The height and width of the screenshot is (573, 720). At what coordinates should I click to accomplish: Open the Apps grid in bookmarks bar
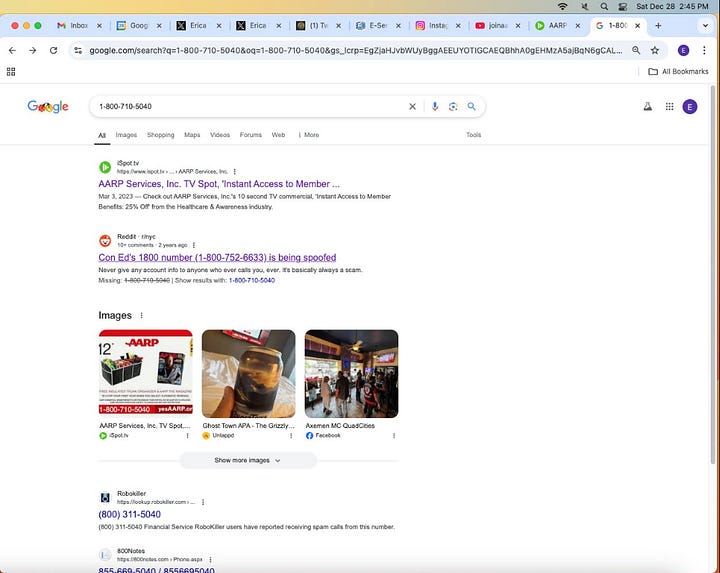(11, 72)
